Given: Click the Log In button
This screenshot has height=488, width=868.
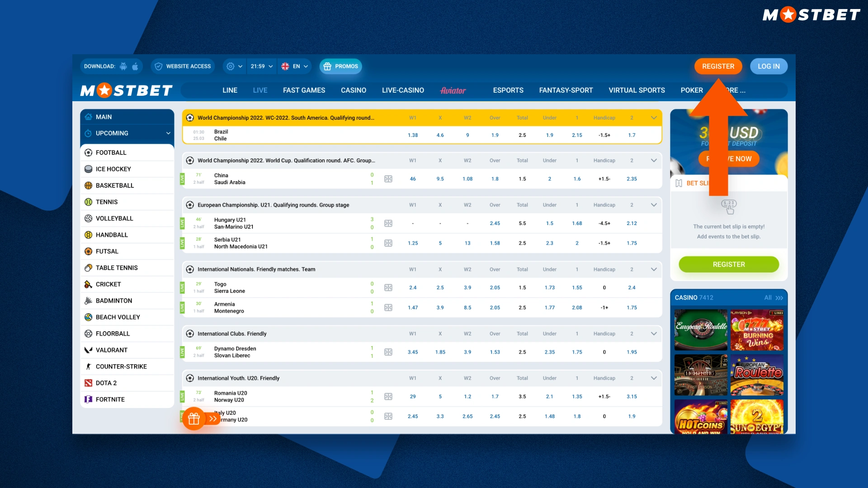Looking at the screenshot, I should click(x=769, y=66).
